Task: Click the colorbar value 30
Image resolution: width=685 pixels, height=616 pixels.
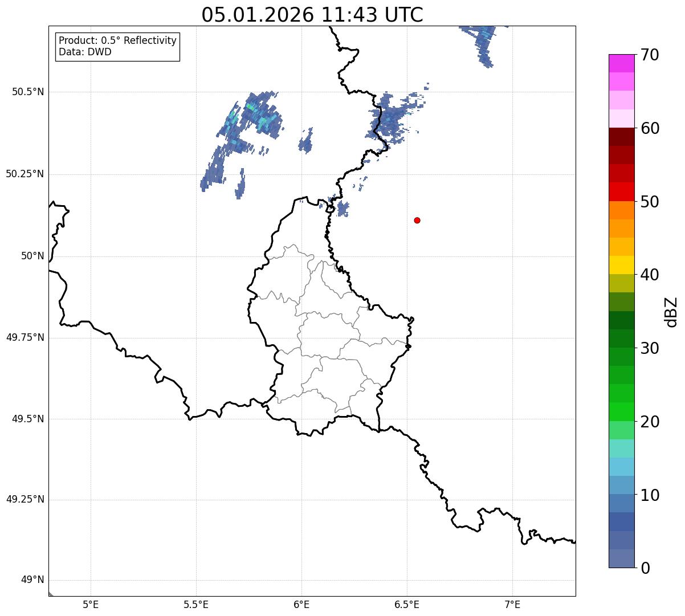Action: [x=650, y=348]
